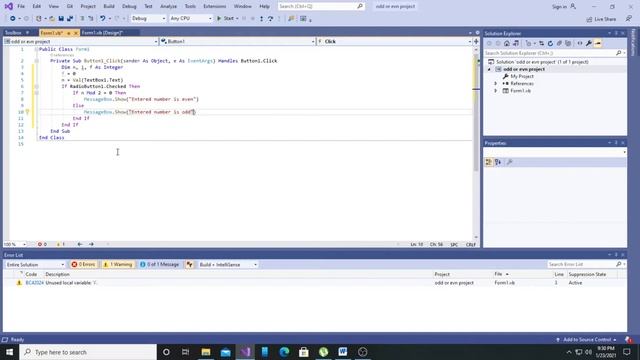Open Word from the taskbar
The image size is (640, 360).
coord(342,352)
